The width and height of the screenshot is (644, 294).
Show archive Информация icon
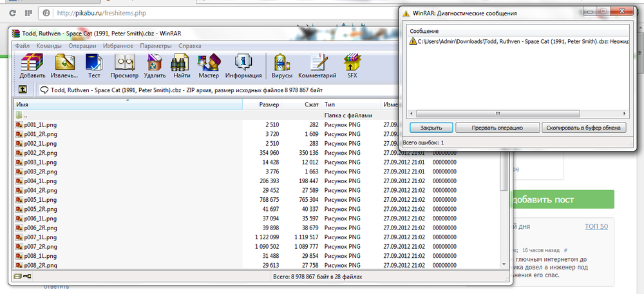(x=243, y=65)
